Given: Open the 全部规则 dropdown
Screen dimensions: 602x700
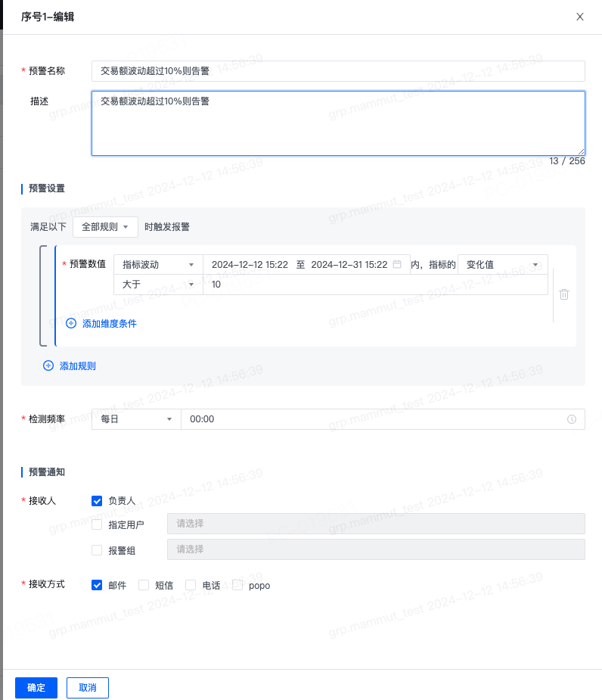Looking at the screenshot, I should [x=105, y=227].
